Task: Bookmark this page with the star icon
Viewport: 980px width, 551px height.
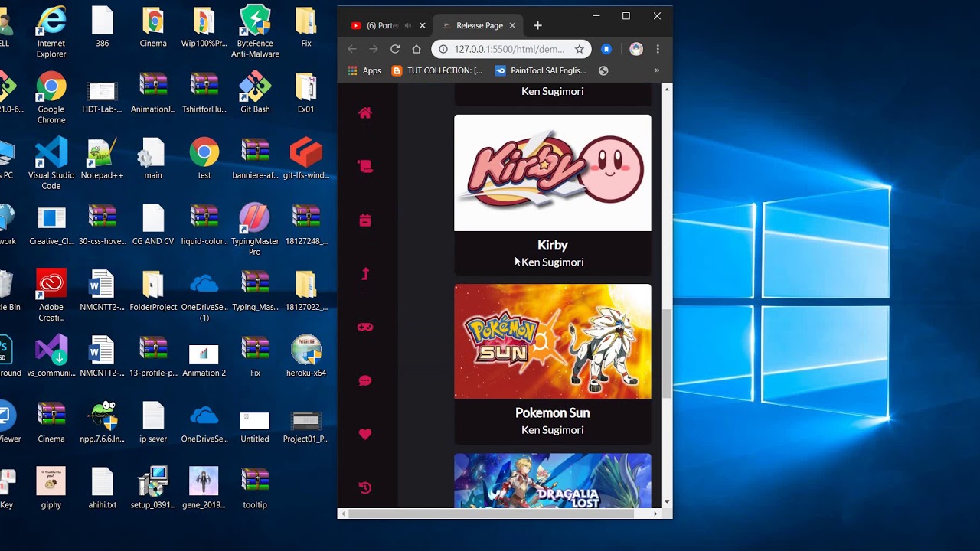Action: coord(580,49)
